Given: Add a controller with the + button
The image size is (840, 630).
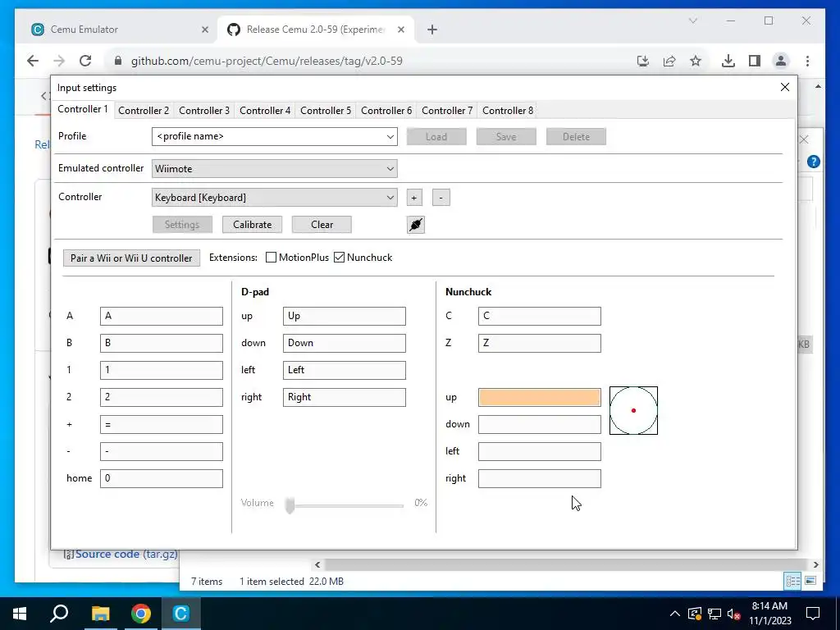Looking at the screenshot, I should pos(414,198).
